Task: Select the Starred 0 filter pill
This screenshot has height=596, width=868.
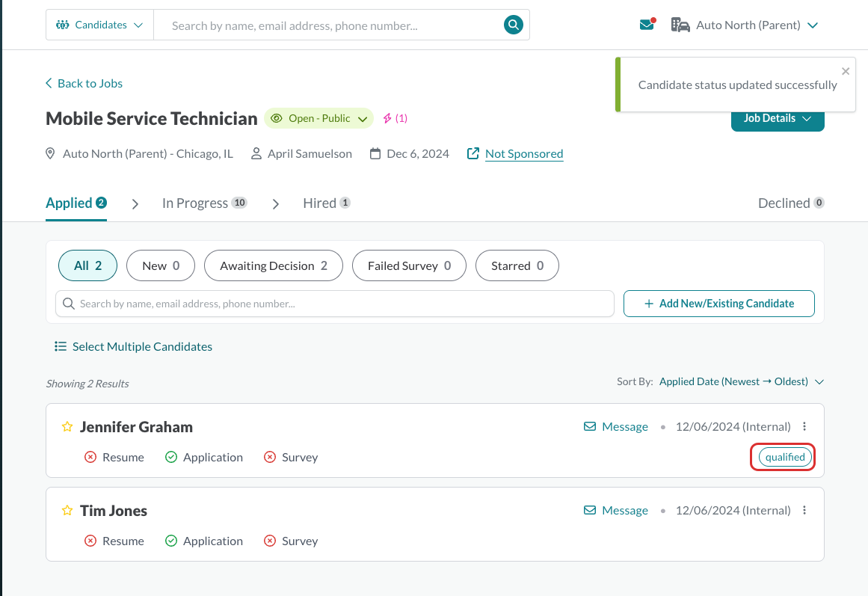Action: click(517, 265)
